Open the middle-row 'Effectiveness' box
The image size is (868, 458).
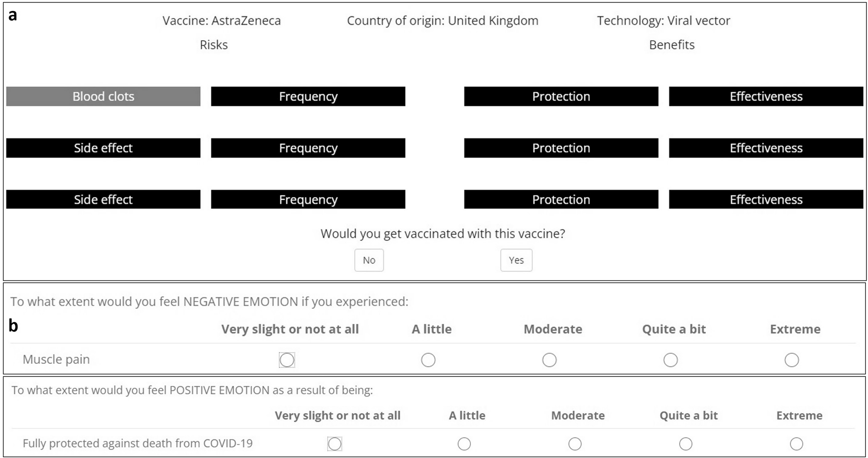(x=766, y=148)
